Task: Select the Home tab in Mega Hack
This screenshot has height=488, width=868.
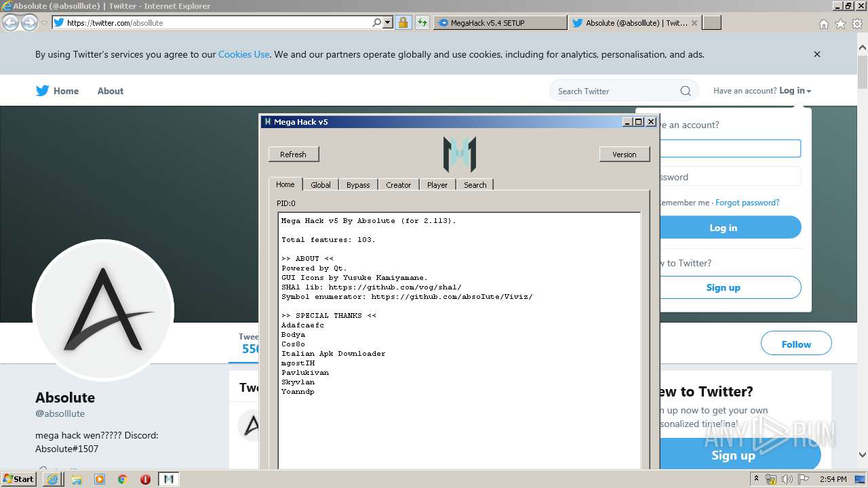Action: tap(285, 184)
